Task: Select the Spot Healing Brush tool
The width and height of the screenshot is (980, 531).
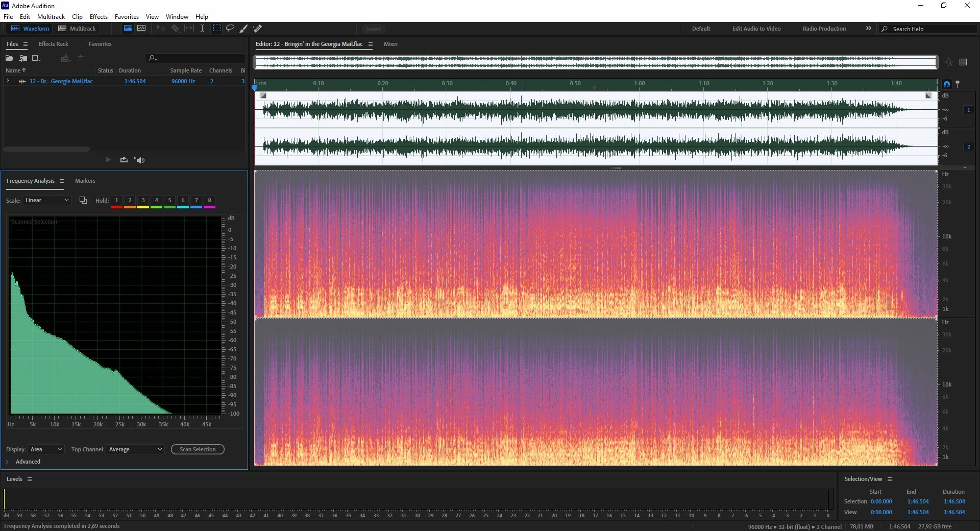Action: [x=258, y=29]
